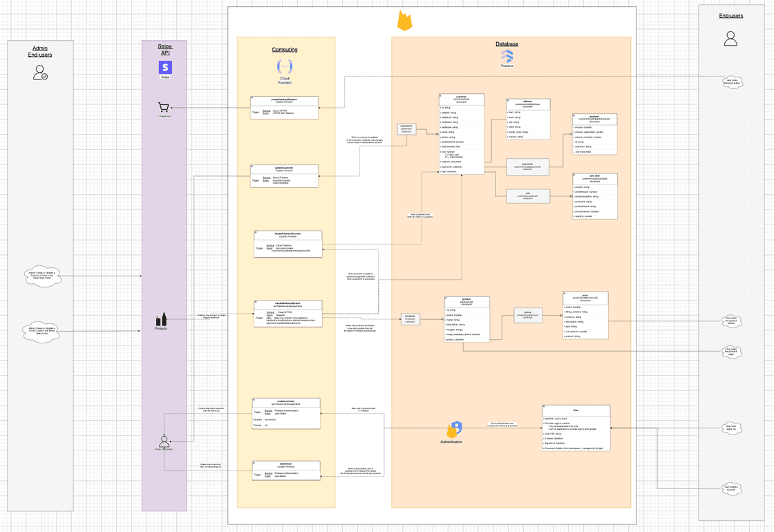Select the Cloud Function icon in Computing section
This screenshot has height=532, width=774.
point(285,66)
